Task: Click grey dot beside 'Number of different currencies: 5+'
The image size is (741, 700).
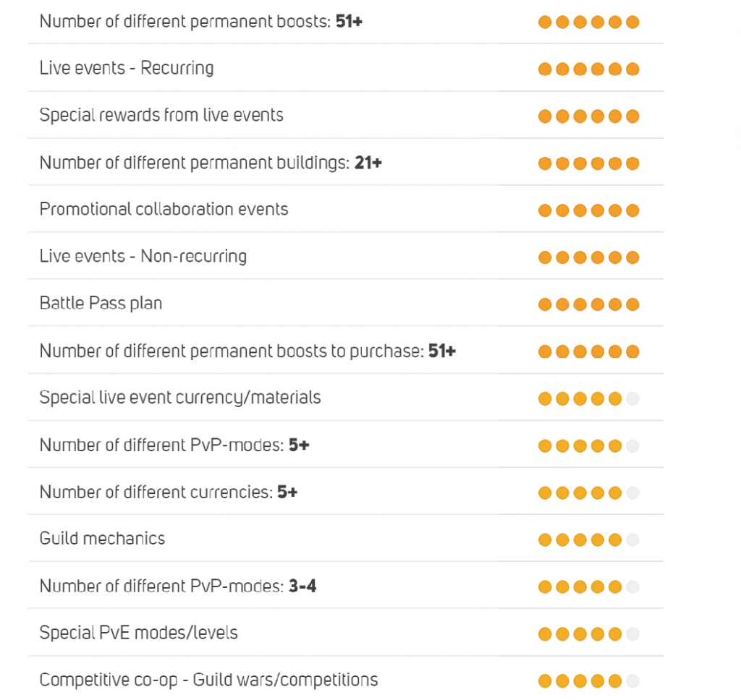Action: pyautogui.click(x=632, y=493)
